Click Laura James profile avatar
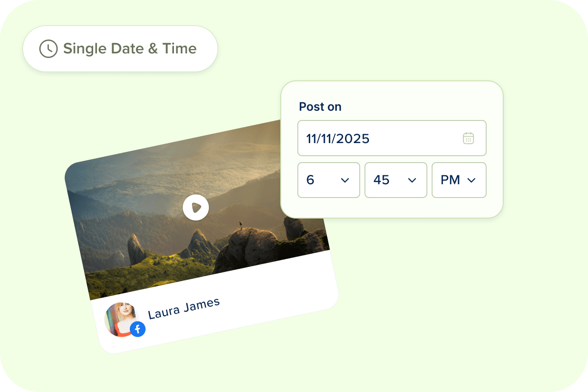 pyautogui.click(x=121, y=319)
